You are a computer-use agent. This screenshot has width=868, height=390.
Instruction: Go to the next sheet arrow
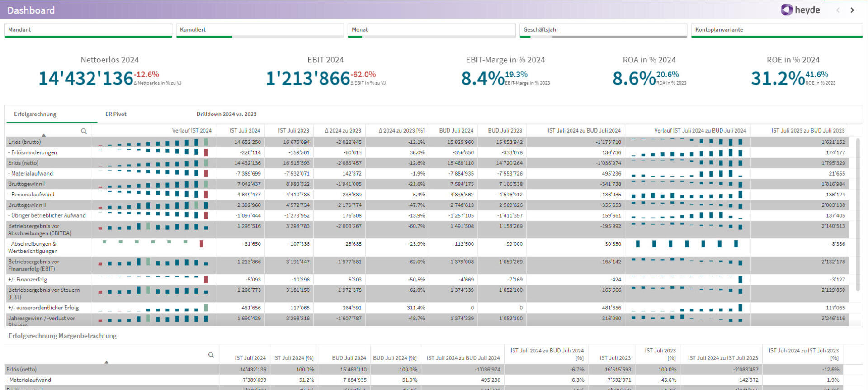coord(852,10)
